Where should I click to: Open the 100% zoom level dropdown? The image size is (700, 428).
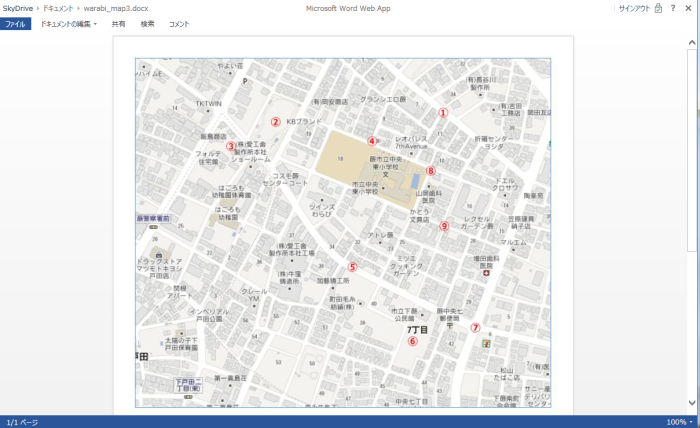pyautogui.click(x=681, y=422)
